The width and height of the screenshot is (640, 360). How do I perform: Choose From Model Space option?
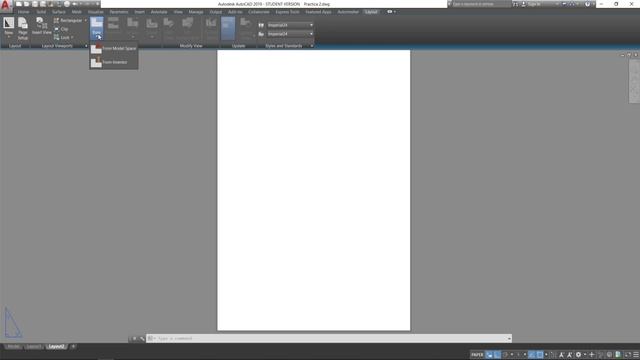pyautogui.click(x=114, y=49)
